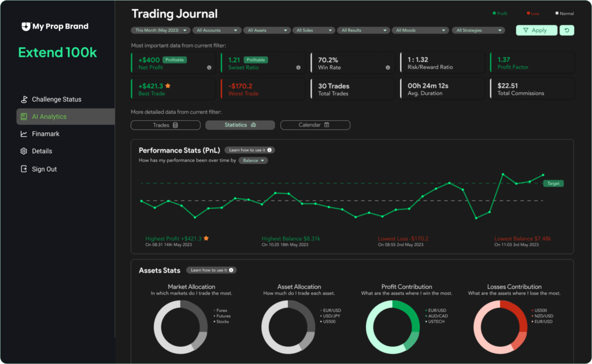Click the reset filters refresh icon
Screen dimensions: 592x364
pyautogui.click(x=567, y=31)
